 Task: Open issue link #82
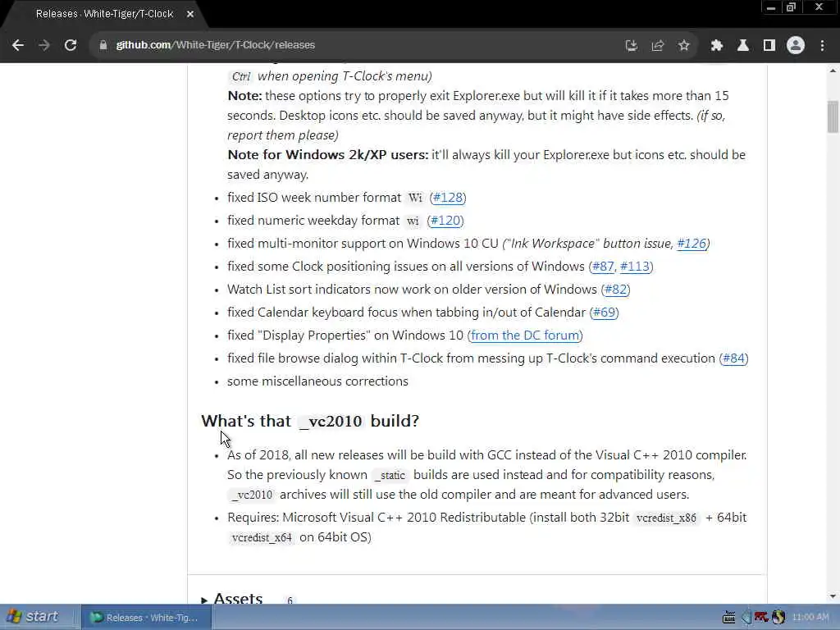pos(615,290)
